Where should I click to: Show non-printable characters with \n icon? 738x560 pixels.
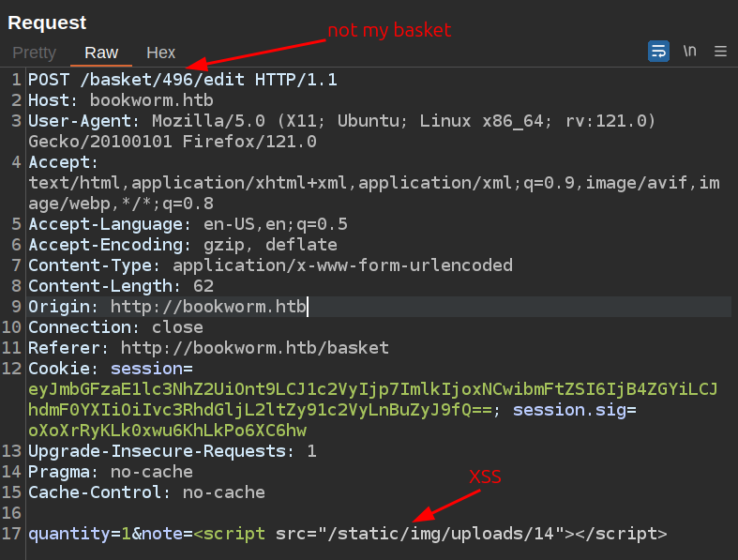(689, 51)
